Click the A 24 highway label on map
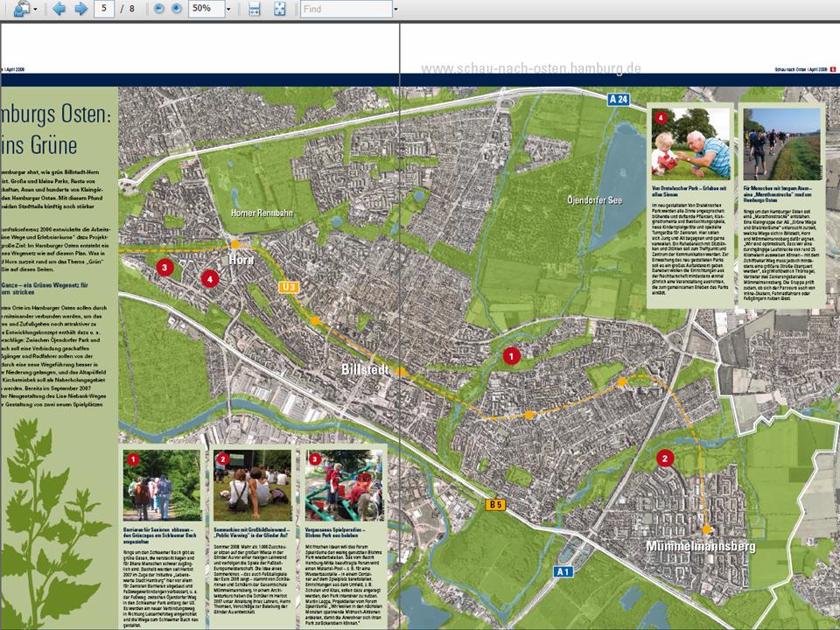Viewport: 840px width, 630px height. [x=619, y=101]
